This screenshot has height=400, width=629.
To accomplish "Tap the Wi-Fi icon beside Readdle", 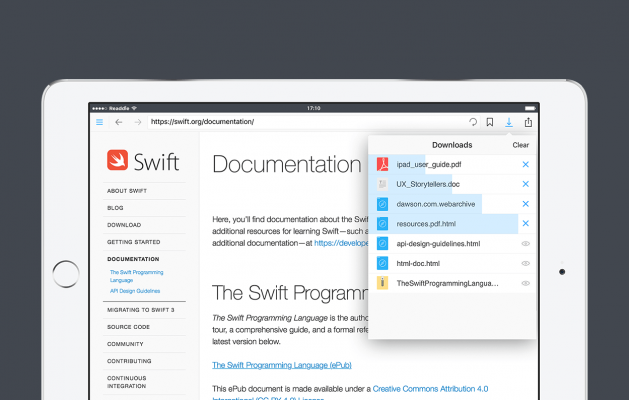I will 134,108.
